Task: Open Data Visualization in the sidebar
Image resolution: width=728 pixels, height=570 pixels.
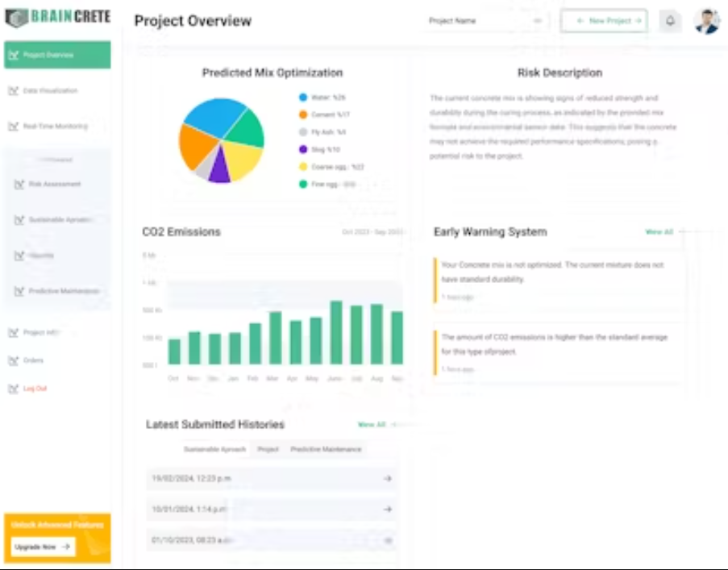Action: (x=50, y=90)
